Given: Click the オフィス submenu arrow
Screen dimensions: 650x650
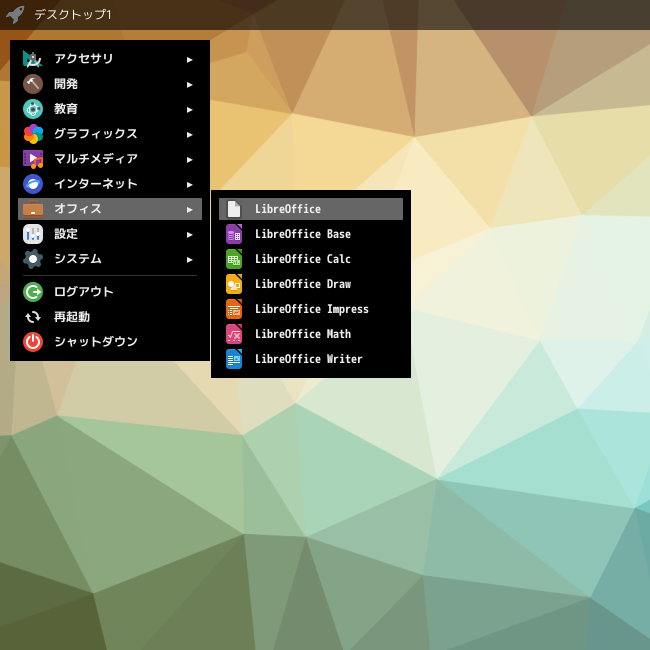Looking at the screenshot, I should coord(189,209).
